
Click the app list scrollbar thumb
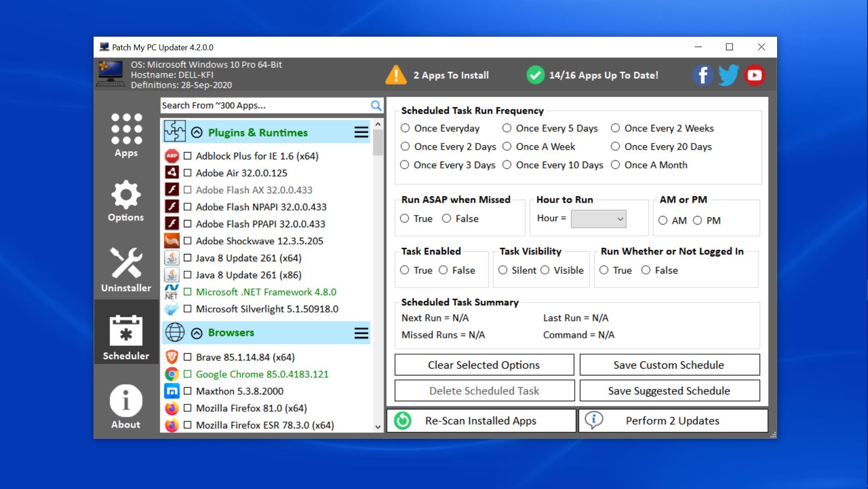tap(378, 142)
